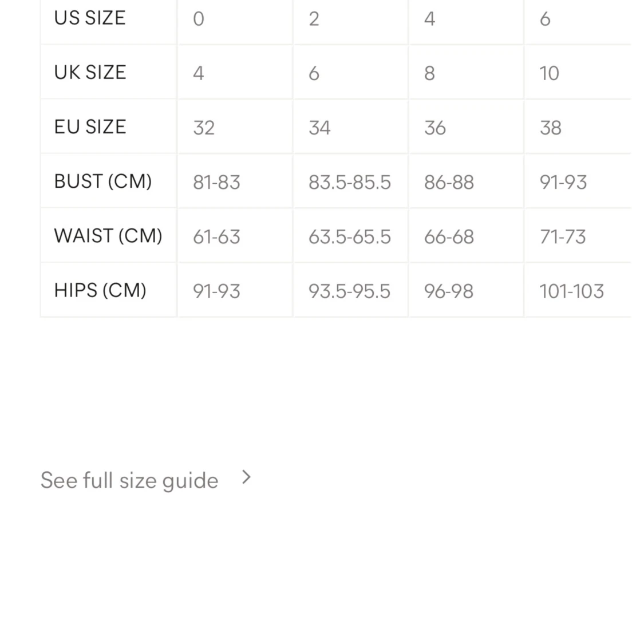Screen dimensions: 644x644
Task: Select EU size 32 cell
Action: point(204,127)
